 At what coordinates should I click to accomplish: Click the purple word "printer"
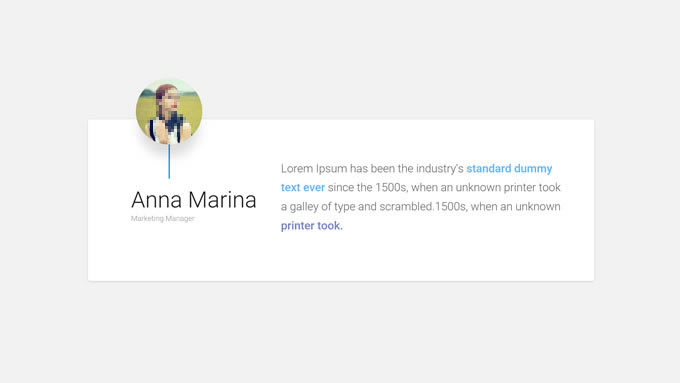coord(298,226)
